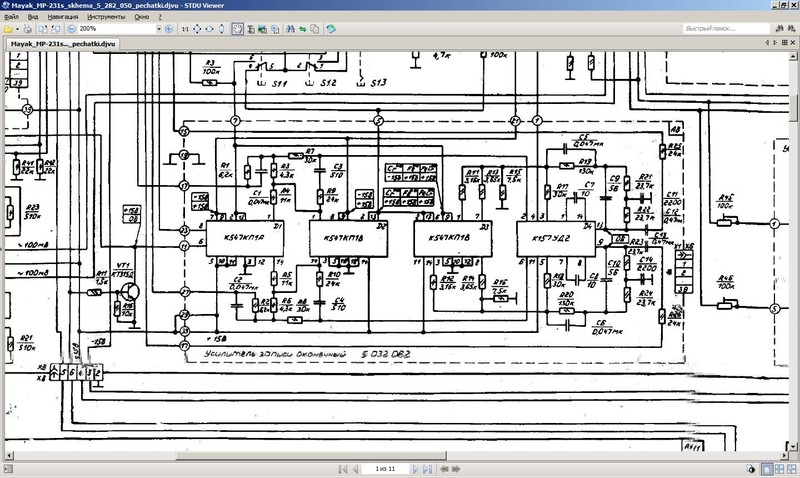Select the Mayak_MP-231s pechatki.djvu tab

point(63,44)
